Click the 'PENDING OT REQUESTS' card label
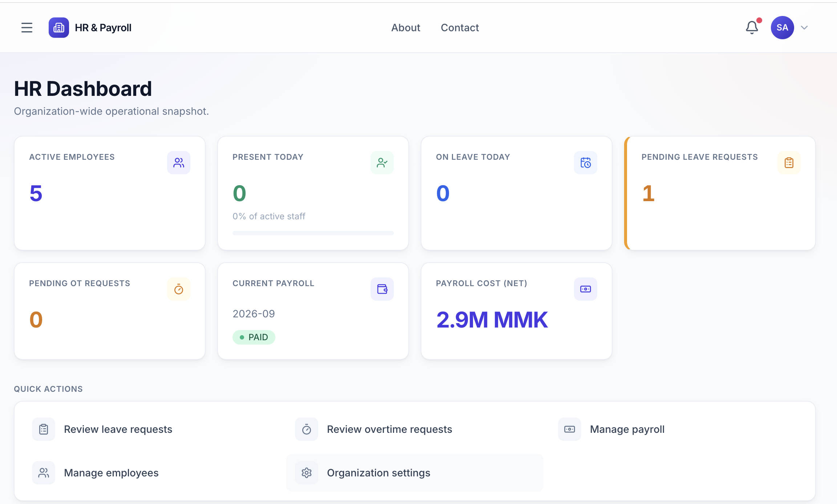 pos(80,283)
